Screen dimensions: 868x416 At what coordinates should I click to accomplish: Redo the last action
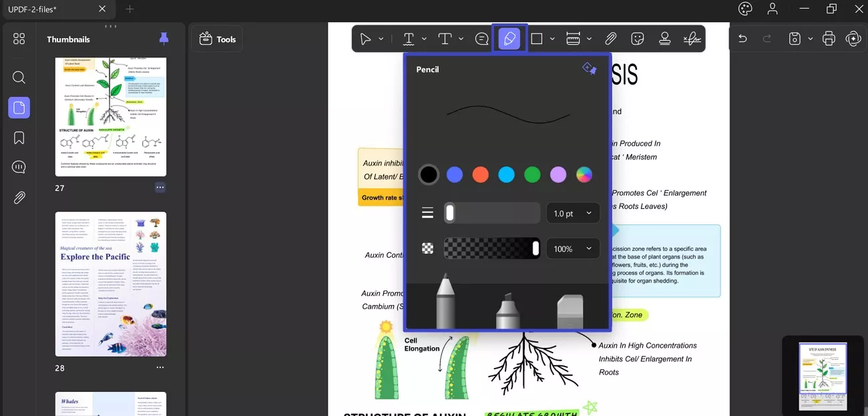tap(767, 39)
